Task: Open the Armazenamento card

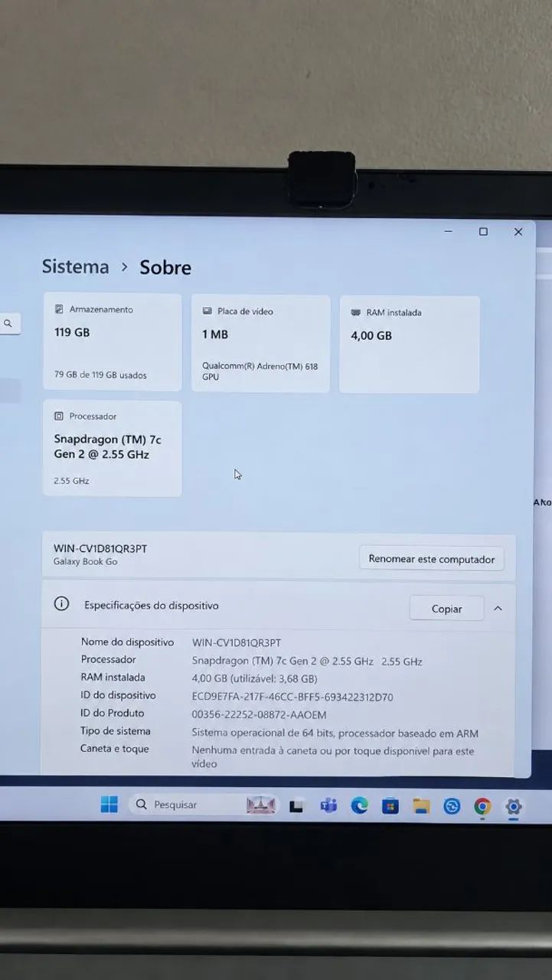Action: pos(113,341)
